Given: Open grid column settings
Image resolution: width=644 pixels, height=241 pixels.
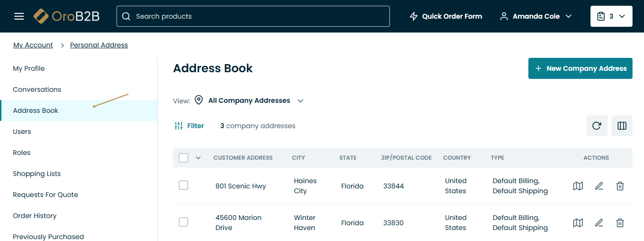Looking at the screenshot, I should 622,126.
